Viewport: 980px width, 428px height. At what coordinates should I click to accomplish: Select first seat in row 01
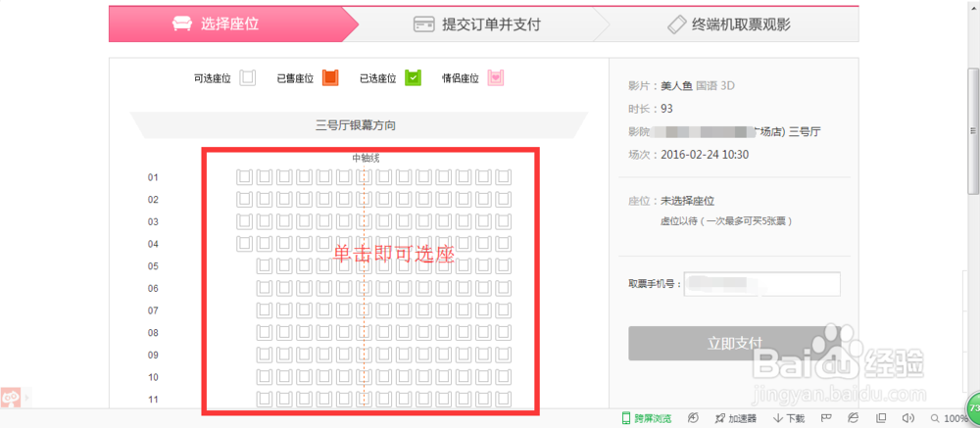[x=244, y=177]
